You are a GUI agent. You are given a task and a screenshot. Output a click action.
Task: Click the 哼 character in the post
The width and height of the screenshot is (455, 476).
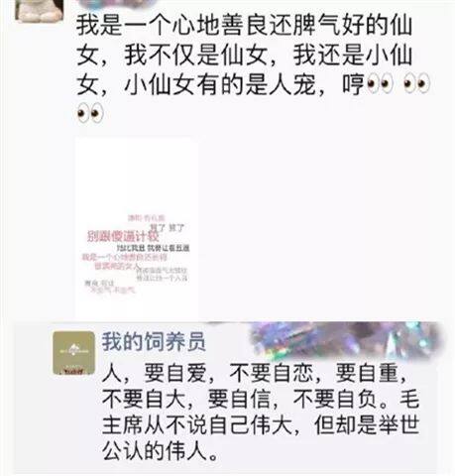pyautogui.click(x=353, y=84)
